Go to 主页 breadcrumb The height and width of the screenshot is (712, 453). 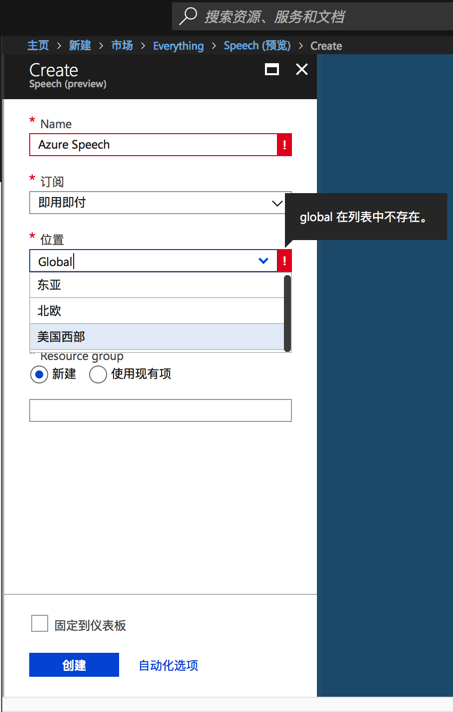tap(38, 46)
